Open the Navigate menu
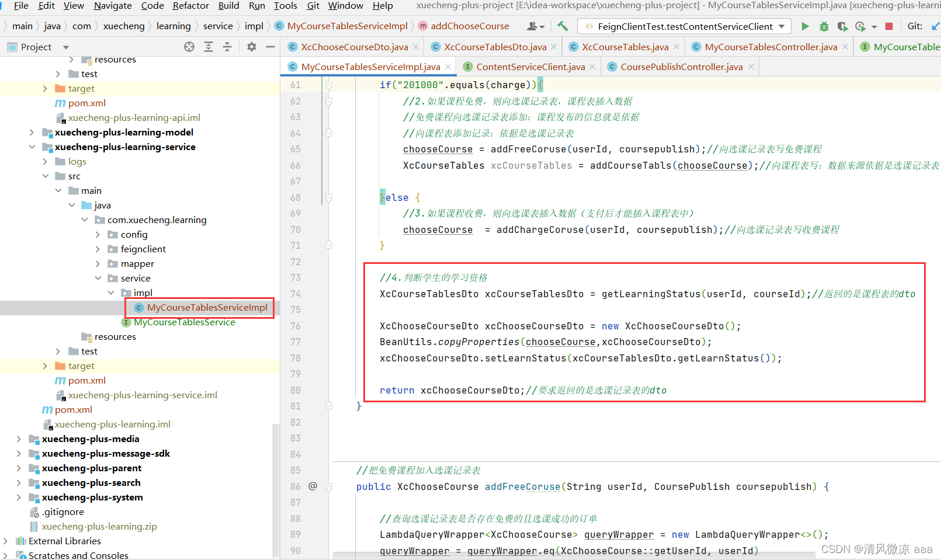Image resolution: width=941 pixels, height=560 pixels. [x=113, y=6]
